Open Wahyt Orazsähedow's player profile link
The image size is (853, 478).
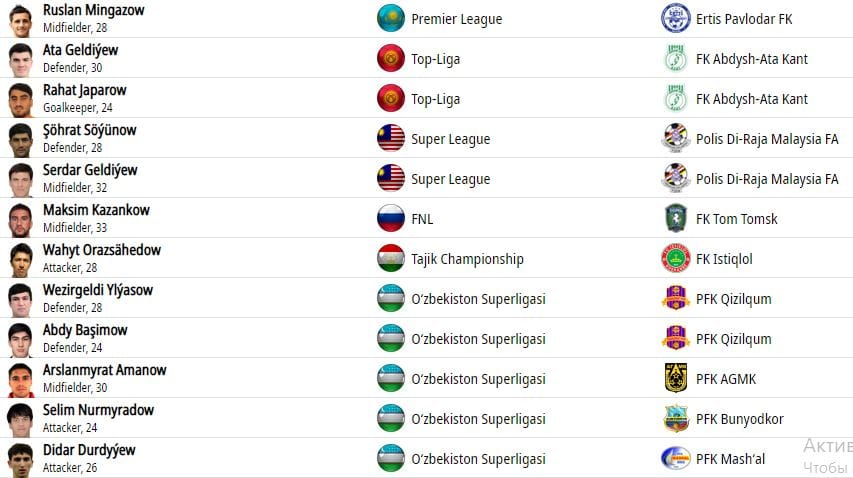[101, 250]
